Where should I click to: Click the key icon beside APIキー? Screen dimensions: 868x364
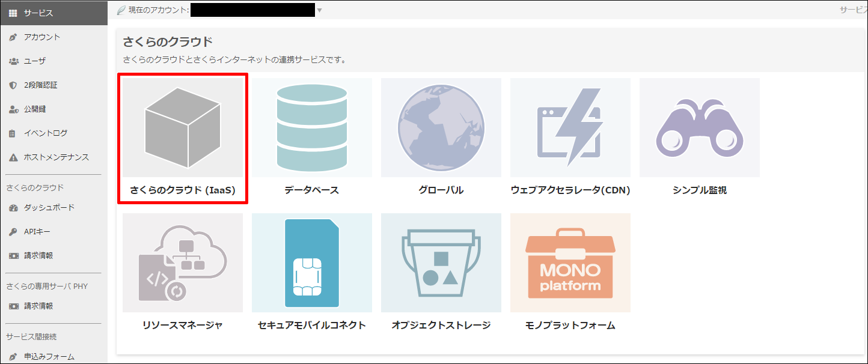pyautogui.click(x=13, y=232)
